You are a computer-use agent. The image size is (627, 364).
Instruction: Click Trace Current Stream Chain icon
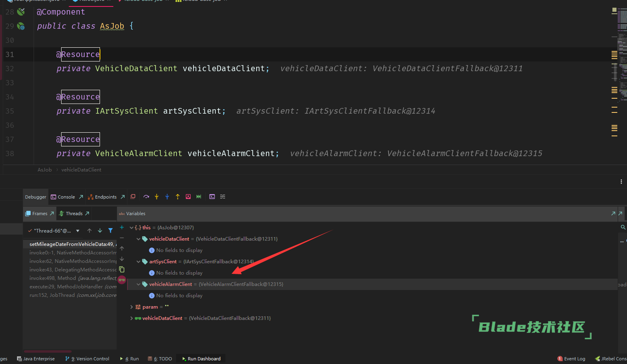tap(223, 197)
